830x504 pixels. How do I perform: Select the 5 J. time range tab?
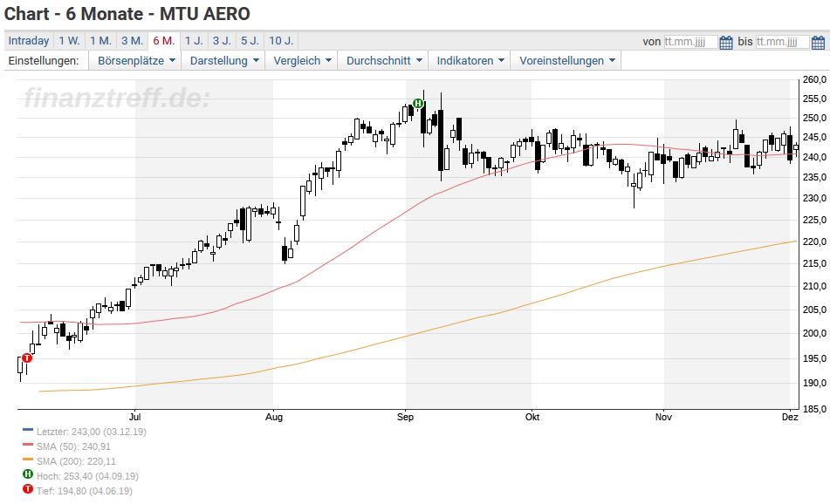click(250, 41)
